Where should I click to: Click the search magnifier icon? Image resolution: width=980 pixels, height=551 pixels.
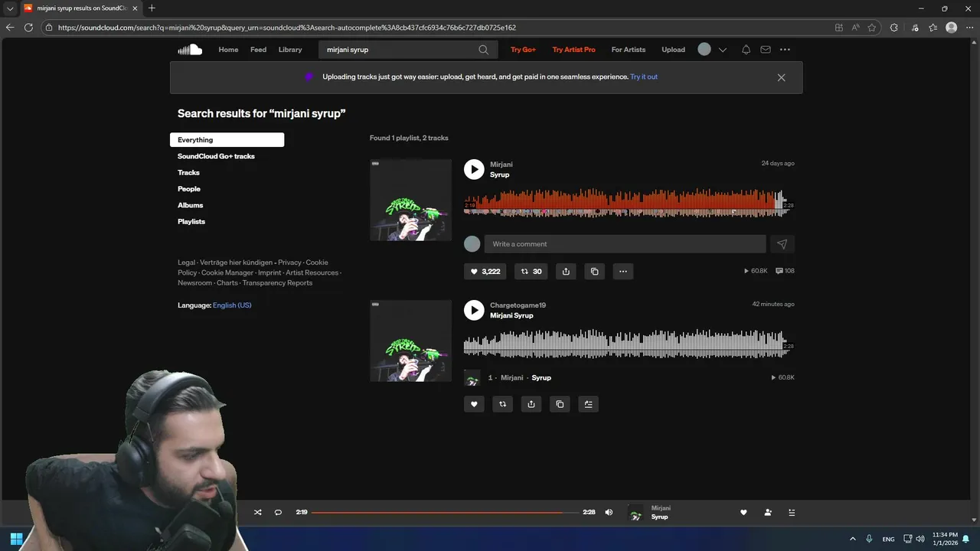(483, 50)
